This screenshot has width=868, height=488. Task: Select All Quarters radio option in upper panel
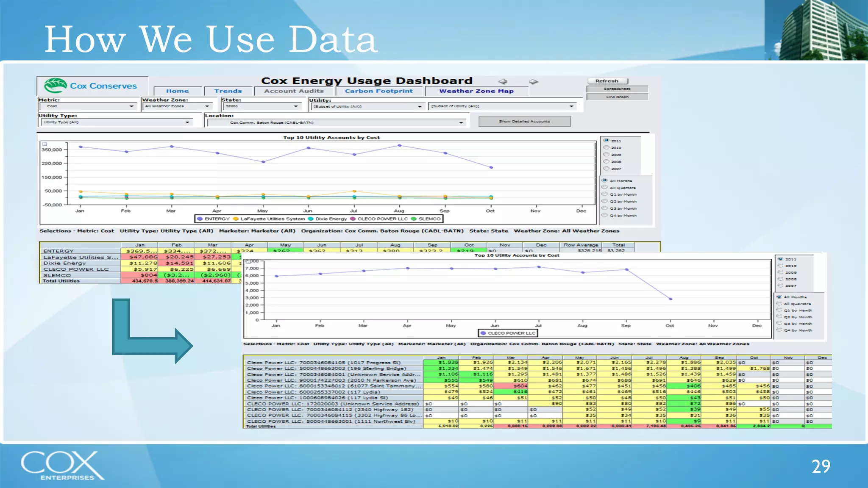(605, 187)
